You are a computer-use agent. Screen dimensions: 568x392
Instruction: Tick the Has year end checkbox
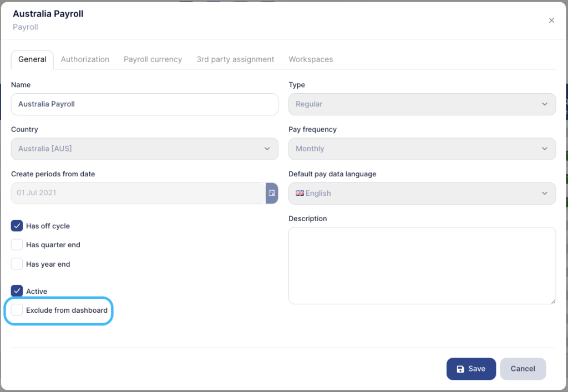(x=17, y=264)
